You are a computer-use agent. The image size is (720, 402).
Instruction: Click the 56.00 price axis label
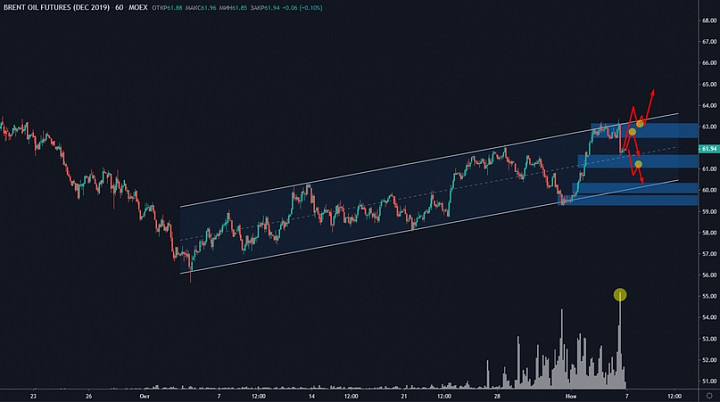point(709,275)
